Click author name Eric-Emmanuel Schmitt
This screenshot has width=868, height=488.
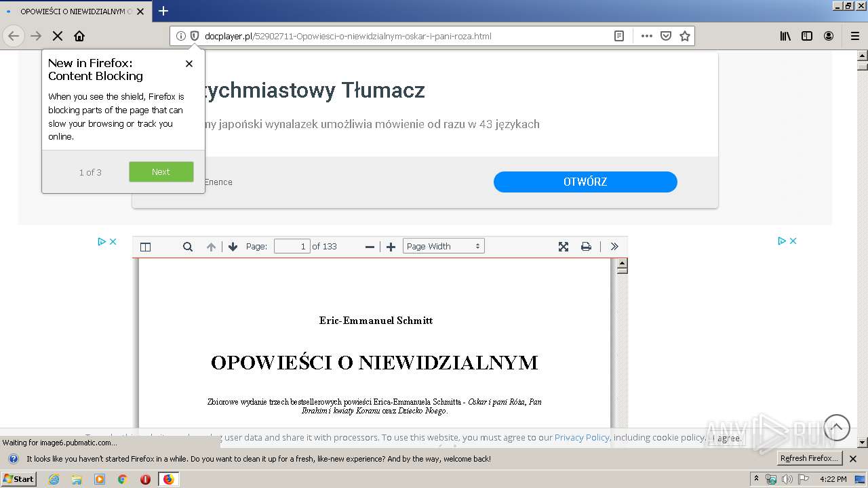tap(376, 321)
